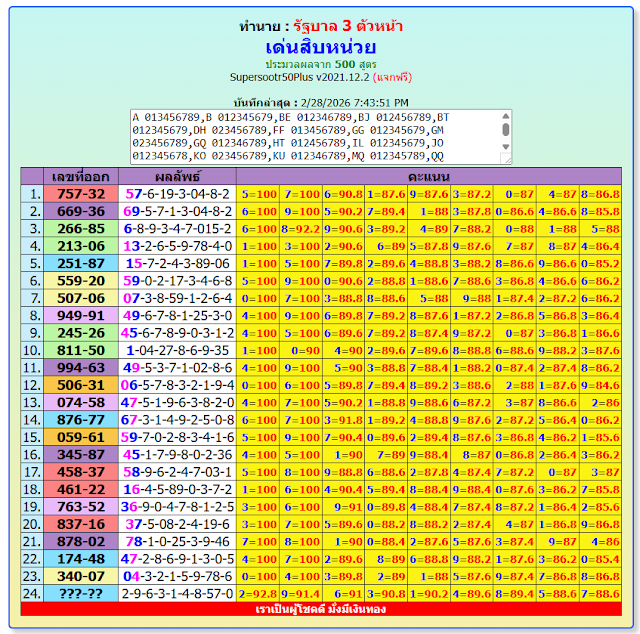Click the รัฐบาล 3 ตัวหน้า title text
This screenshot has height=634, width=640.
click(348, 26)
